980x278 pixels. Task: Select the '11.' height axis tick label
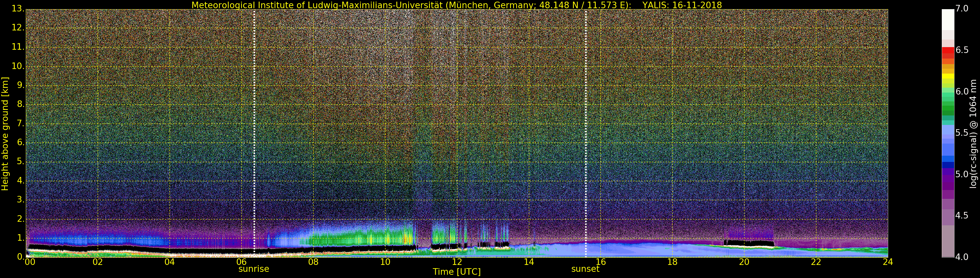coord(18,47)
